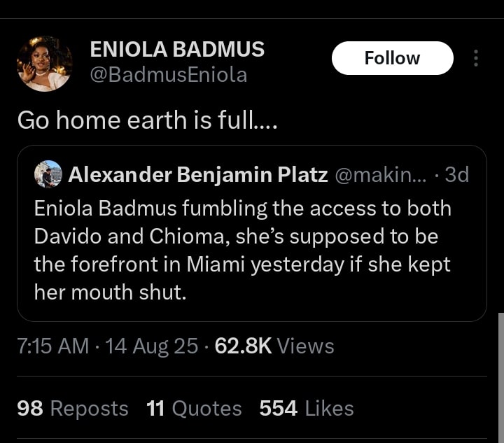Click the ENIOLA BADMUS display name
The height and width of the screenshot is (443, 504).
[x=177, y=49]
